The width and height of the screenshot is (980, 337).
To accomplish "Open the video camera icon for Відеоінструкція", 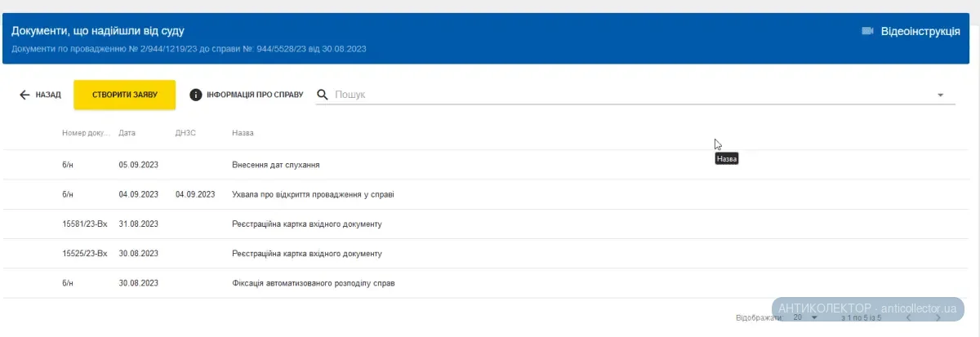I will tap(868, 31).
